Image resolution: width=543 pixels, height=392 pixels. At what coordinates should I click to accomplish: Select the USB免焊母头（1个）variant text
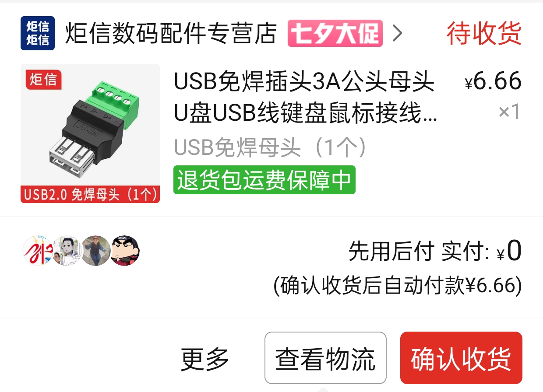(x=270, y=148)
